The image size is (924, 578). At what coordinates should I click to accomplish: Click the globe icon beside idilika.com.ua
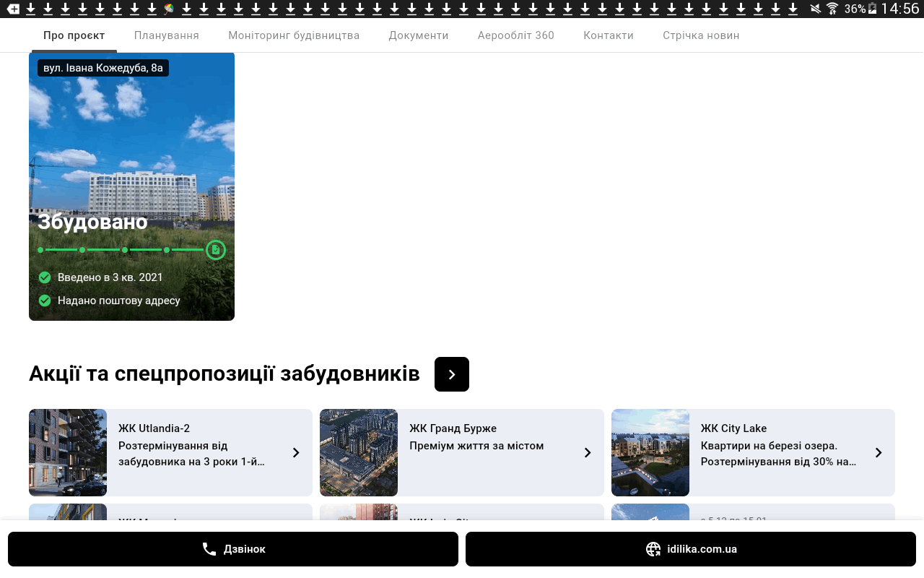tap(653, 549)
